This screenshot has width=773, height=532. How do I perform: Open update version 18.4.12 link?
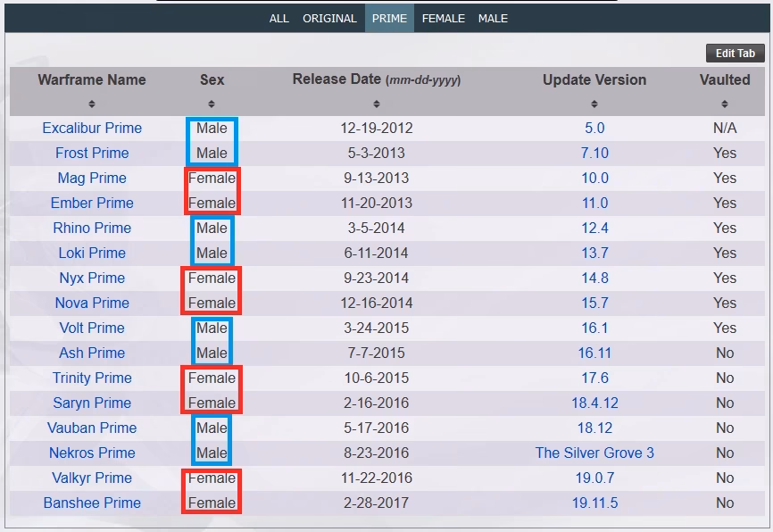click(x=594, y=403)
